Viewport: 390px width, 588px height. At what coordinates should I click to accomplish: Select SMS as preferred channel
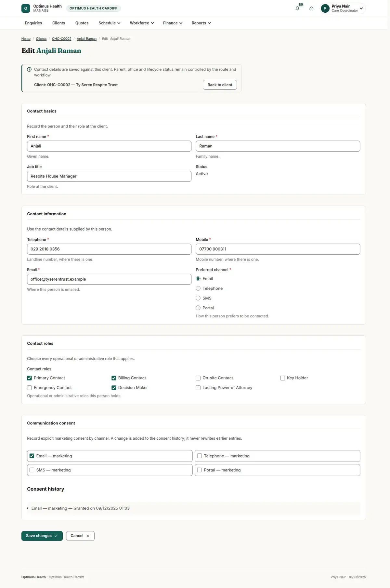(198, 298)
